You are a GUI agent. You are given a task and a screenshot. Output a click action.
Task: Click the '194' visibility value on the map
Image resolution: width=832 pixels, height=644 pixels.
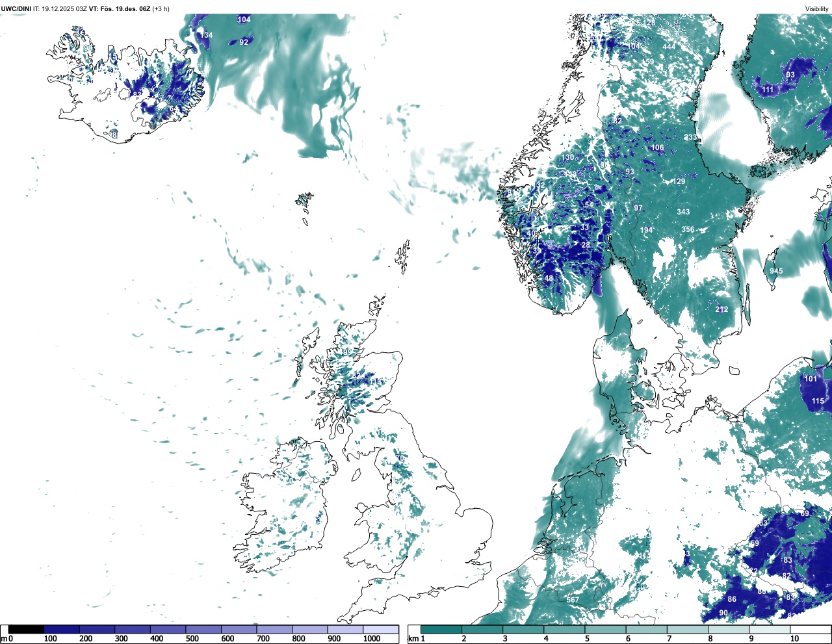pos(646,230)
